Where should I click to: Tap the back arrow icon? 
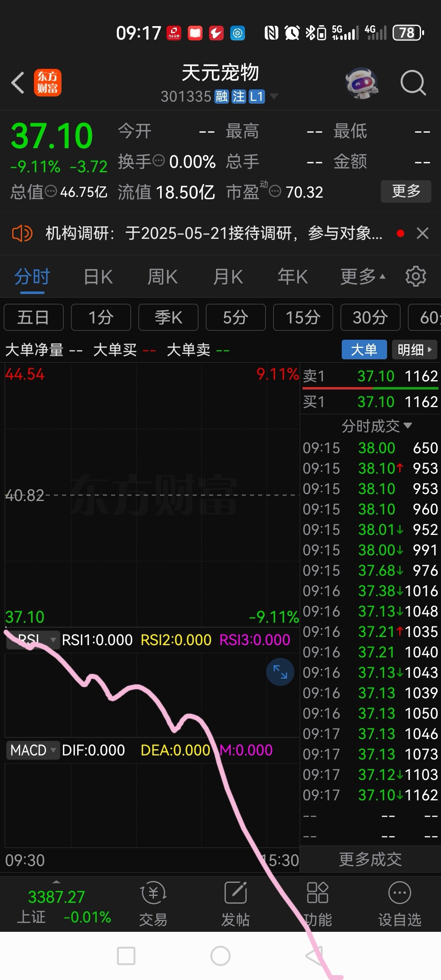click(18, 82)
